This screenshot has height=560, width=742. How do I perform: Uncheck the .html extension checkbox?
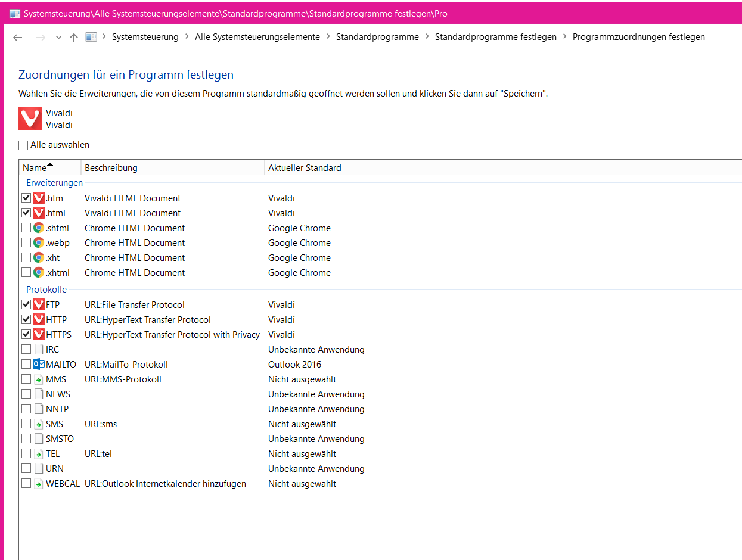26,213
